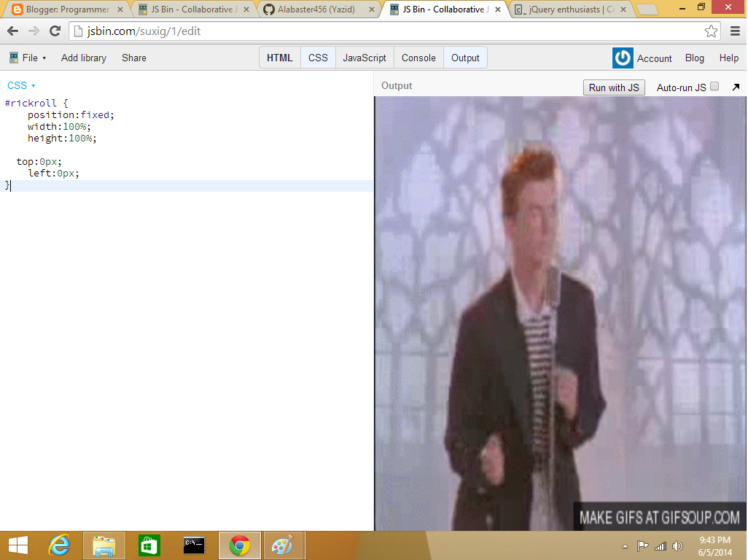
Task: Click the Run with JS button
Action: pos(614,87)
